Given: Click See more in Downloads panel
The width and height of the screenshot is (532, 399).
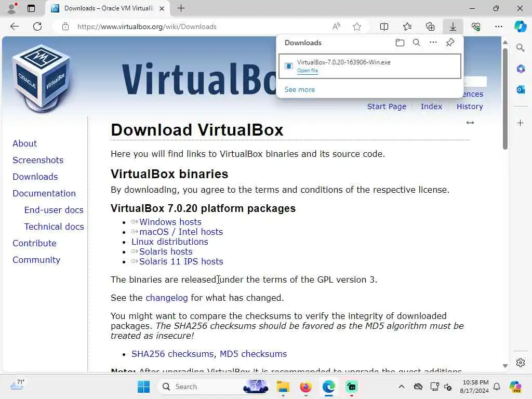Looking at the screenshot, I should [x=300, y=89].
